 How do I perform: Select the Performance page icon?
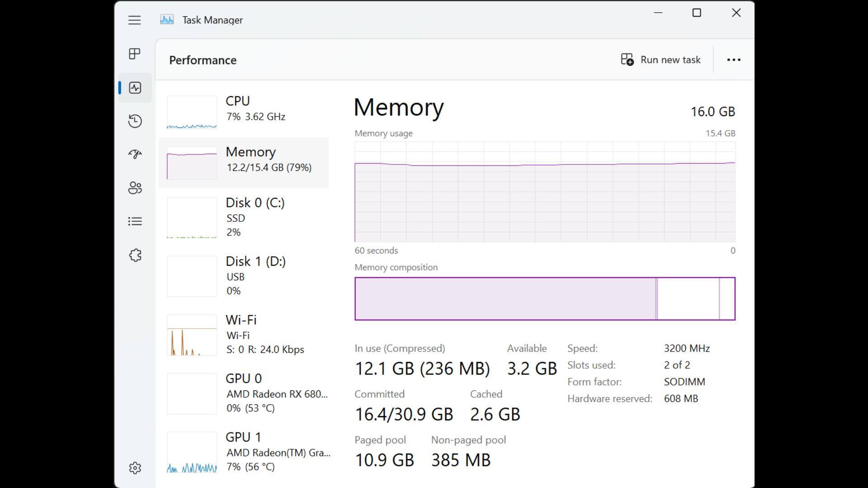pyautogui.click(x=135, y=88)
